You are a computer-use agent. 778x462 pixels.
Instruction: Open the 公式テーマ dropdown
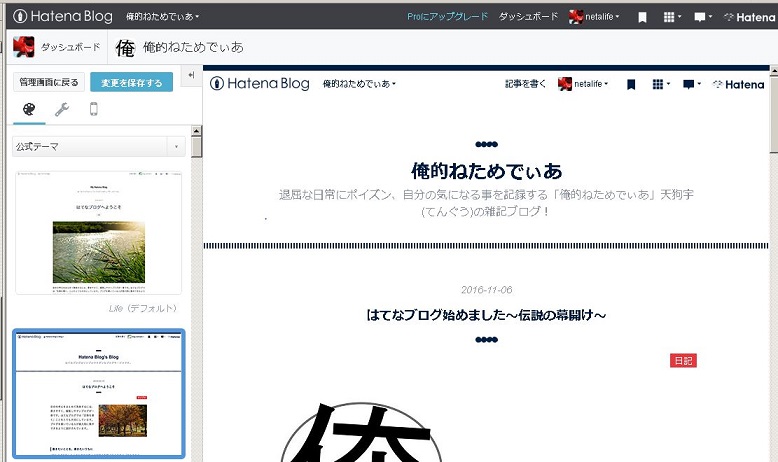[x=99, y=146]
